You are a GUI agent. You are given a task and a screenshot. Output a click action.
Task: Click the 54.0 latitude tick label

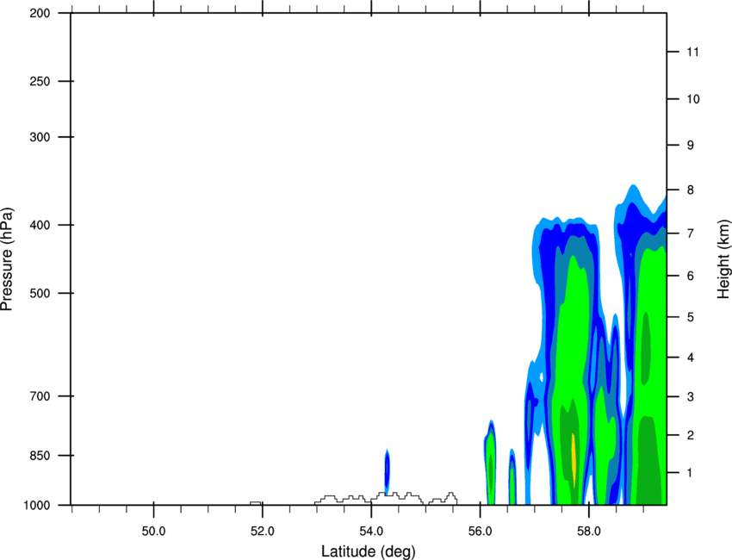tap(372, 532)
